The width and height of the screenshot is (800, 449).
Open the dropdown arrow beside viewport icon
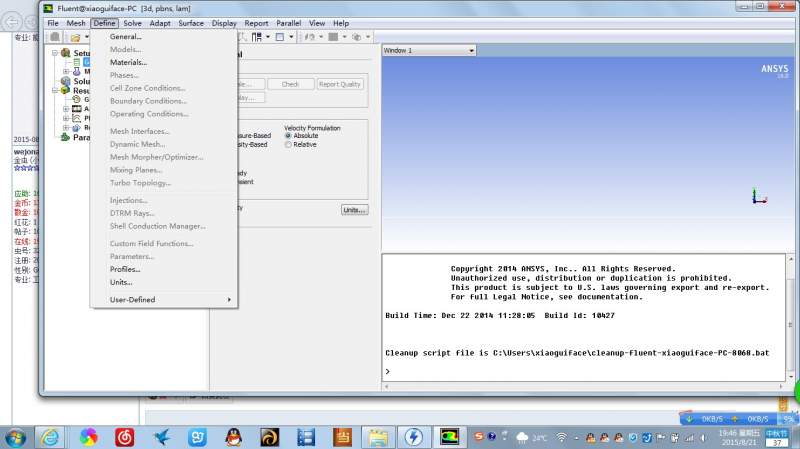[291, 37]
